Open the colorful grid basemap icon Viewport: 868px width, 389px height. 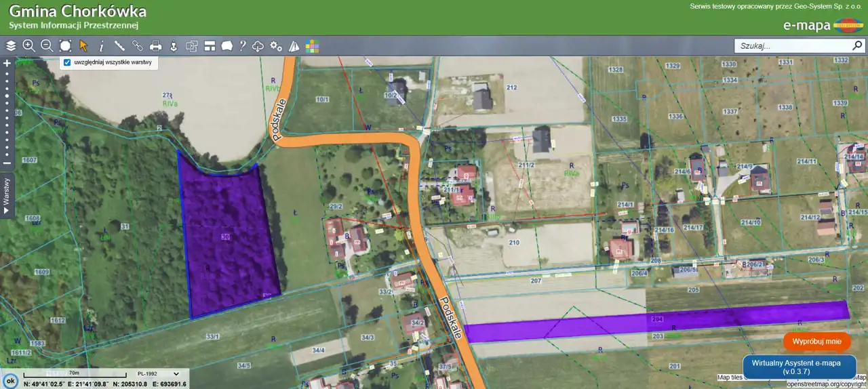click(x=312, y=46)
